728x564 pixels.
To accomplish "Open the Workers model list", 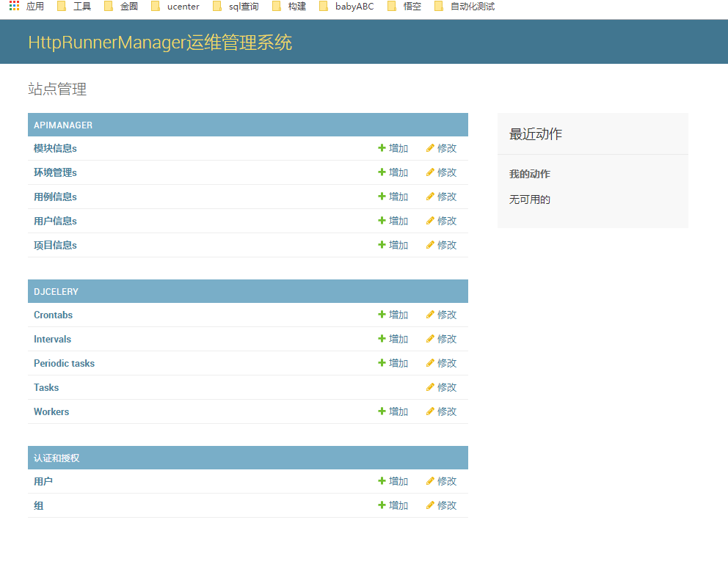I will point(51,411).
